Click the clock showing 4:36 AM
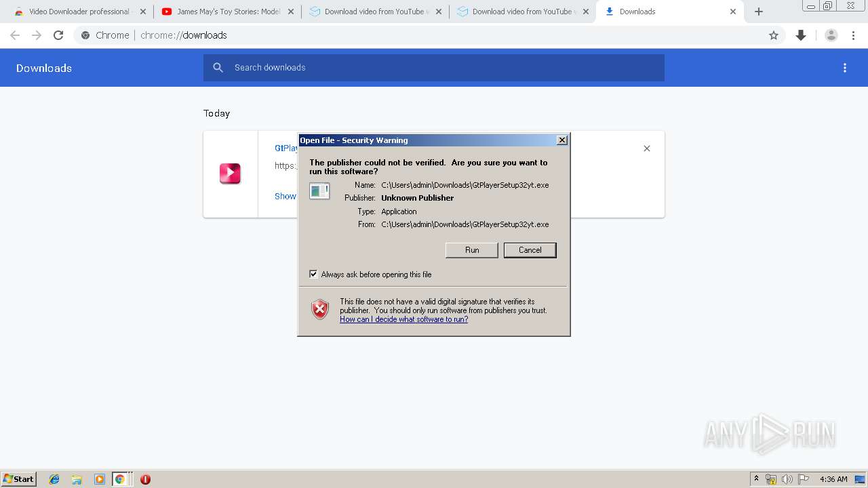The width and height of the screenshot is (868, 488). coord(833,479)
